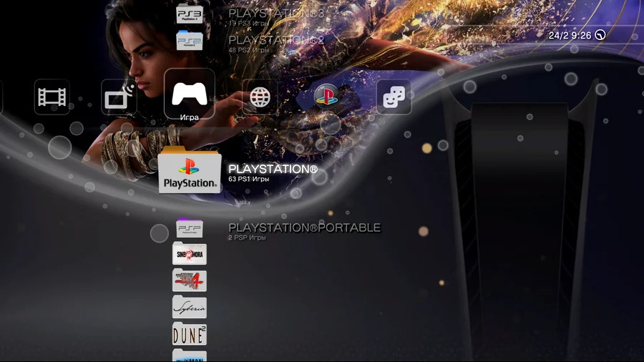Open the Syberia game folder
Image resolution: width=644 pixels, height=362 pixels.
point(190,308)
